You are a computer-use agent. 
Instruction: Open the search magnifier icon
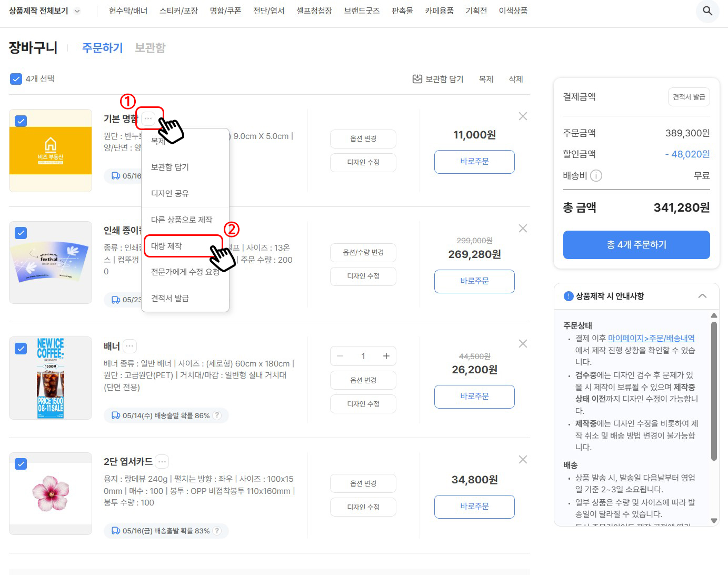pyautogui.click(x=707, y=11)
